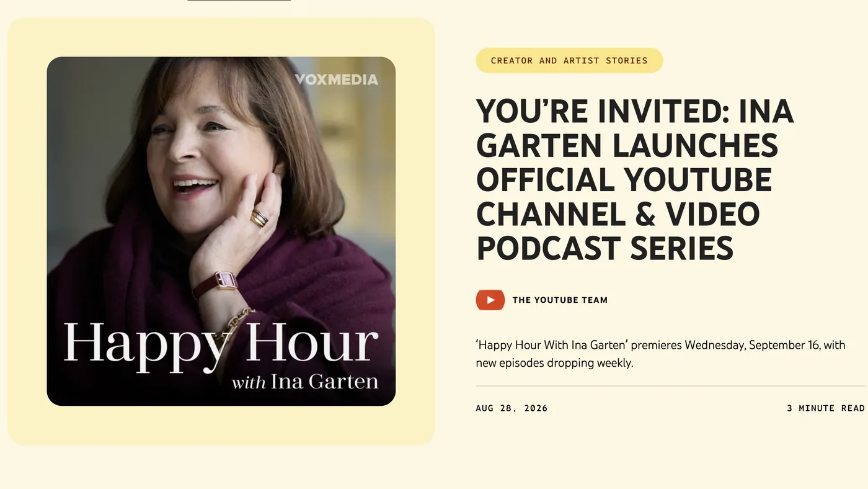Image resolution: width=868 pixels, height=489 pixels.
Task: Click the 'Happy Hour With Ina Garten' premiere description
Action: (661, 354)
